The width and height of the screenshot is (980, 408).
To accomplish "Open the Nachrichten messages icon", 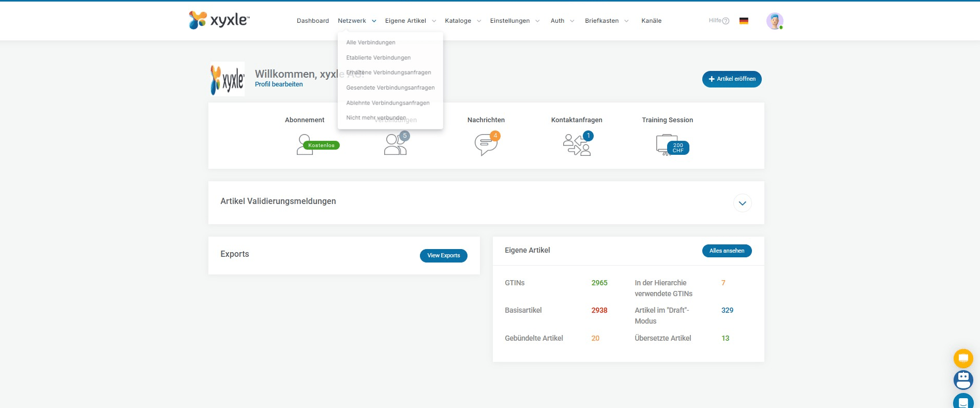I will pyautogui.click(x=486, y=144).
